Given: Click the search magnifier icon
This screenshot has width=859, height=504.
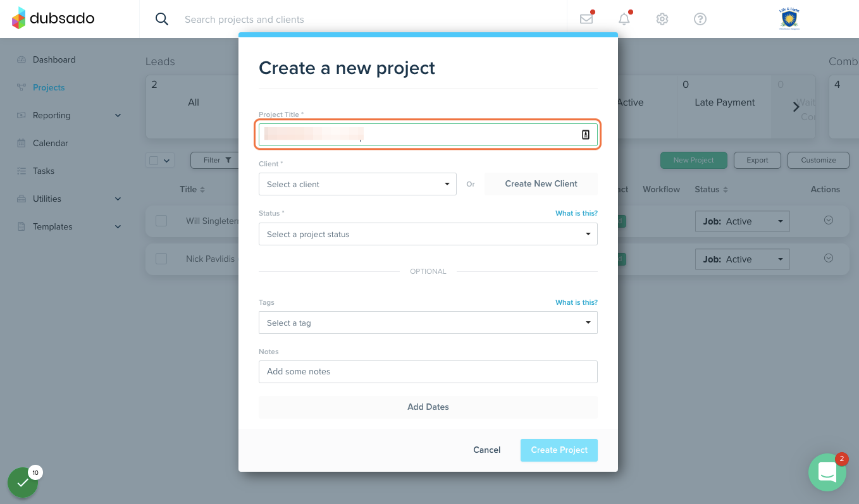Looking at the screenshot, I should coord(162,19).
